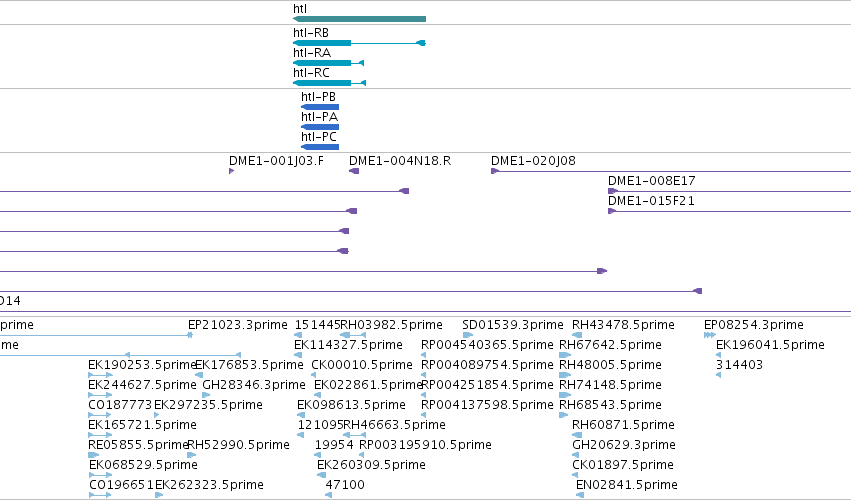Select the GH20629.3prime label
The image size is (851, 500).
(624, 446)
